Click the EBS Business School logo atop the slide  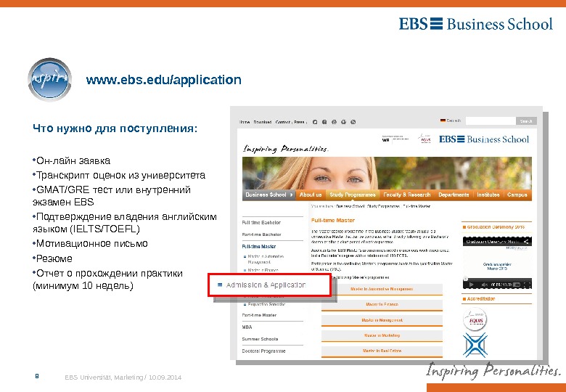click(476, 24)
